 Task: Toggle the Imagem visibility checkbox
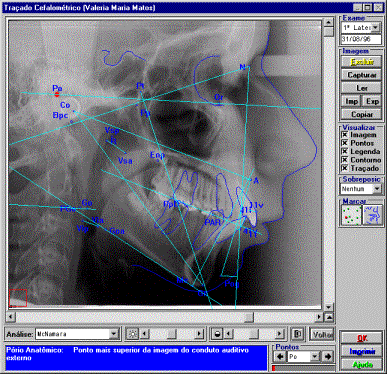pos(345,135)
